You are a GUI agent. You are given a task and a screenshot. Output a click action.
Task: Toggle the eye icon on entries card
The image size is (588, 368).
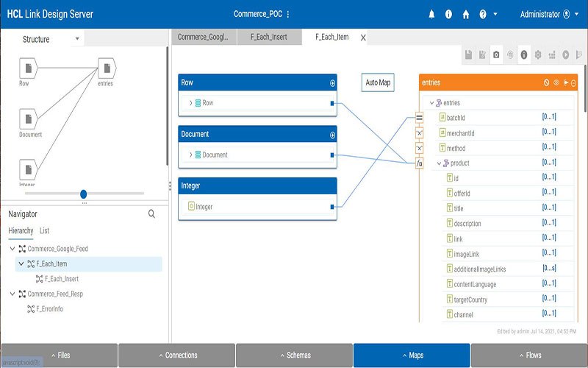(x=556, y=83)
